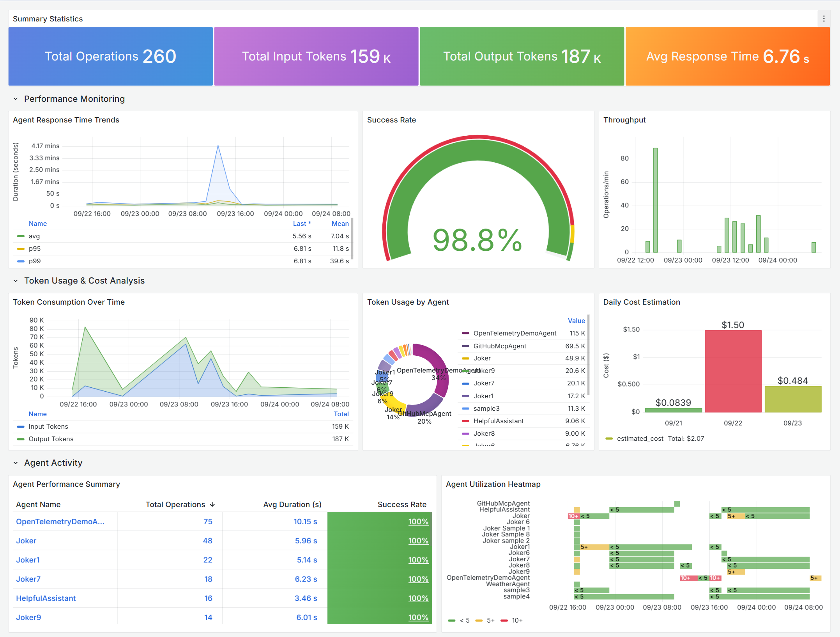
Task: Sort legend by the Last * column
Action: coord(302,224)
